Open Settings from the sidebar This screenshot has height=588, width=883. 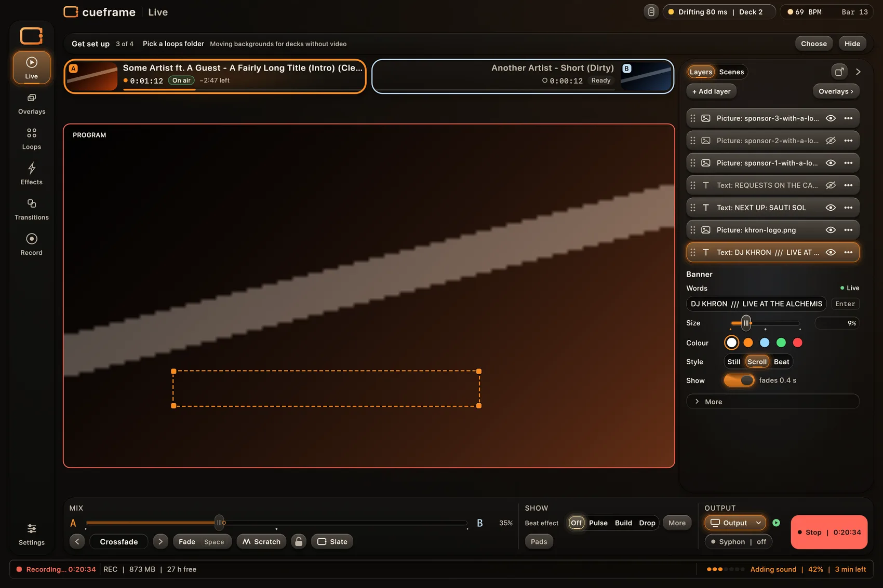tap(32, 535)
